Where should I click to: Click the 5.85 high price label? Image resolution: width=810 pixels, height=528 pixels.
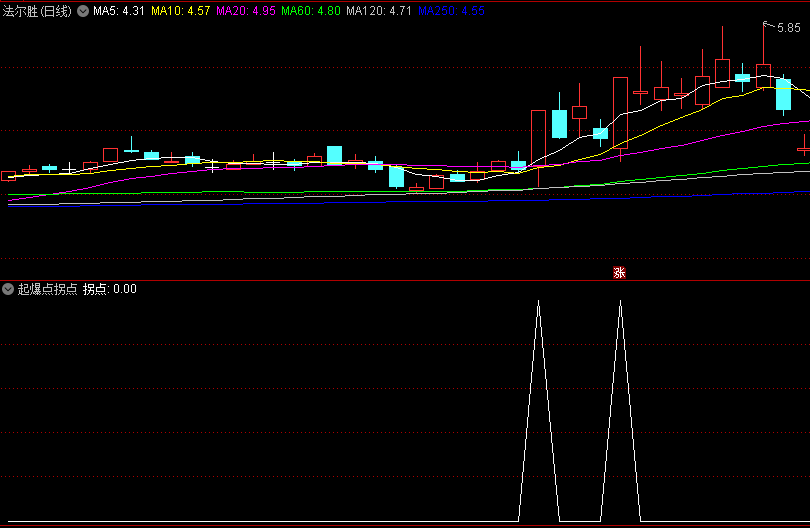click(788, 28)
